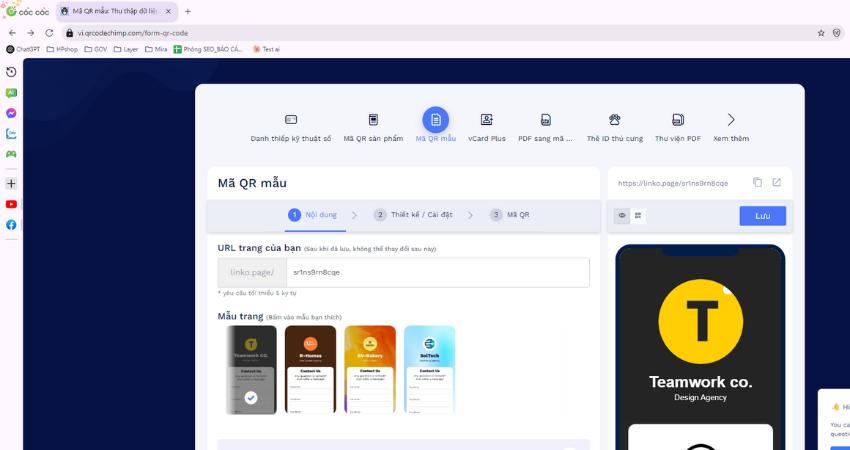
Task: Edit the page URL input field
Action: click(x=437, y=273)
